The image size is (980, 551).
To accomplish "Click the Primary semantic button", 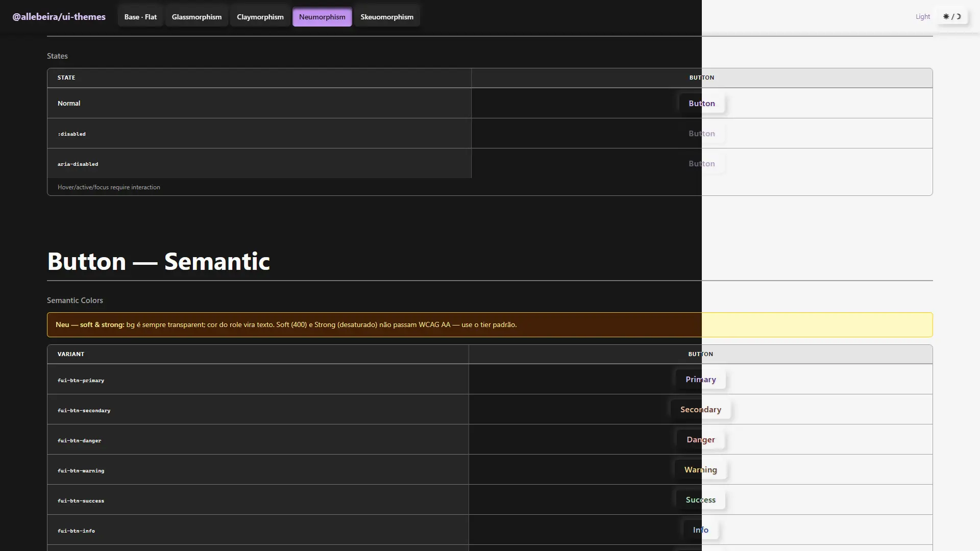I will click(x=701, y=379).
